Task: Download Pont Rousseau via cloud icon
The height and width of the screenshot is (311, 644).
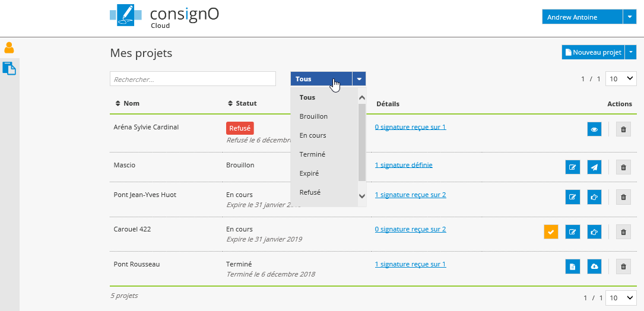Action: 594,266
